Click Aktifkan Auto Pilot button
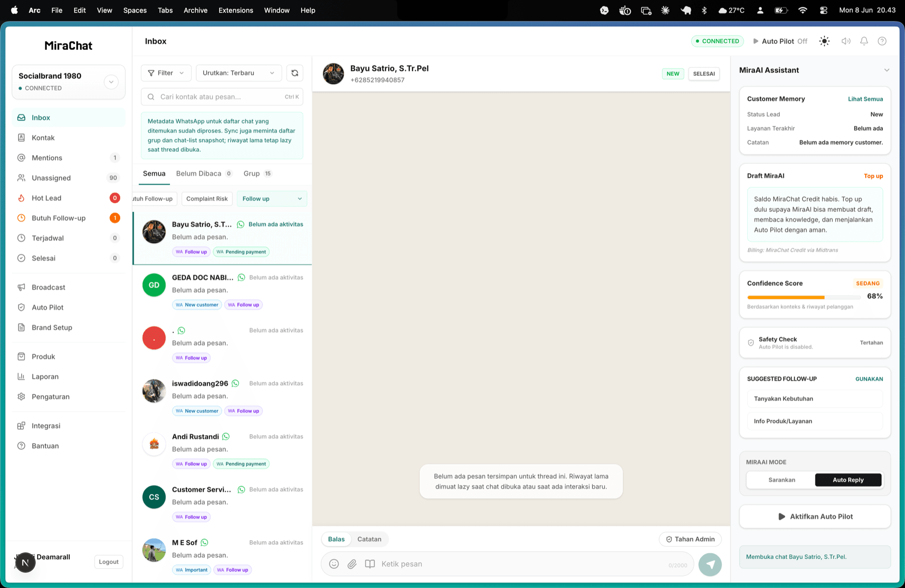Image resolution: width=905 pixels, height=588 pixels. [x=815, y=517]
